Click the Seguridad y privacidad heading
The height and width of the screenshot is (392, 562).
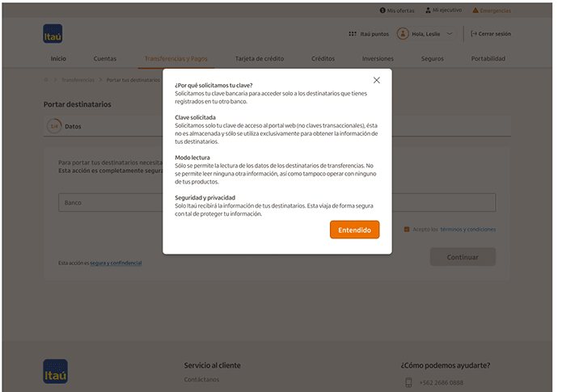(x=205, y=197)
